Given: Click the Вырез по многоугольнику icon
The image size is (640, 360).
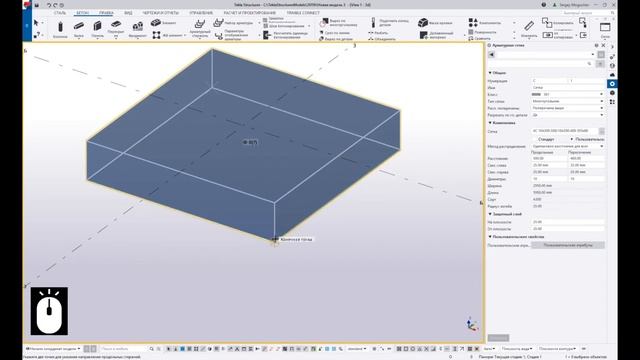Looking at the screenshot, I should click(324, 22).
